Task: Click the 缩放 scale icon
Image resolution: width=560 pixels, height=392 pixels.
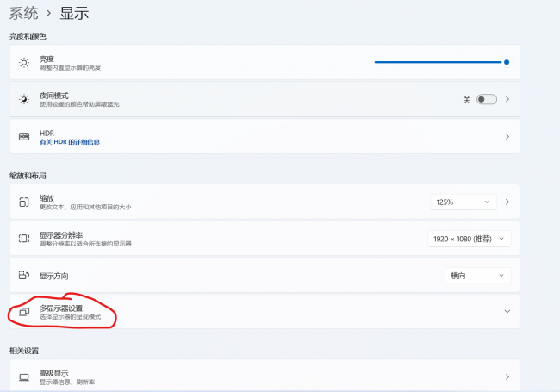Action: (x=24, y=202)
